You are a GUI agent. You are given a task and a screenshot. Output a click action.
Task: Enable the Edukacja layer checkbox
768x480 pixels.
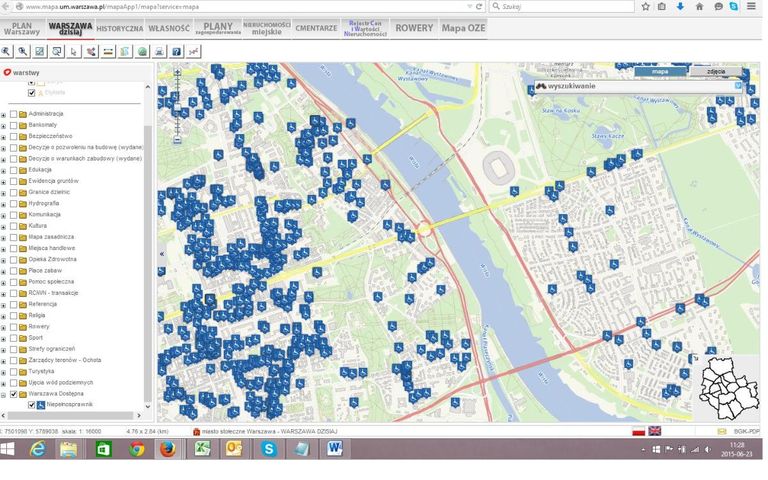pos(13,170)
